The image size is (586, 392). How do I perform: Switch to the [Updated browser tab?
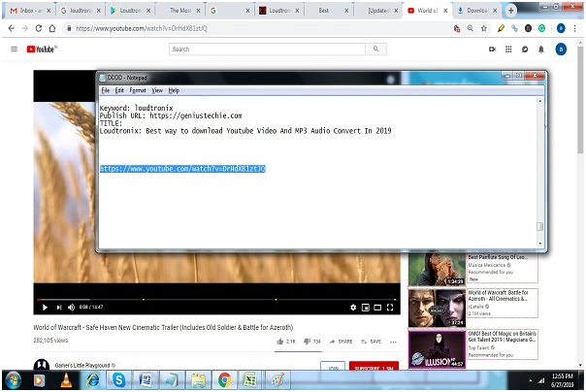click(378, 11)
